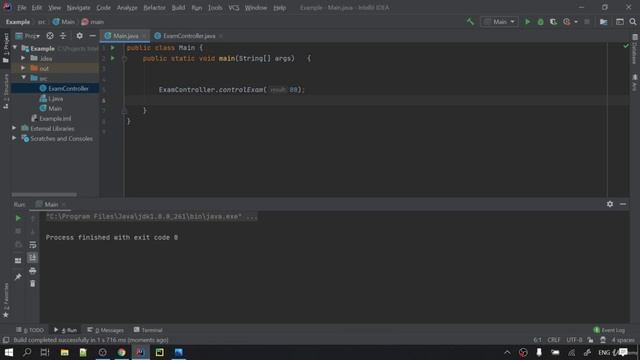Open Project Structure dialog icon
This screenshot has height=360, width=640.
click(x=604, y=22)
